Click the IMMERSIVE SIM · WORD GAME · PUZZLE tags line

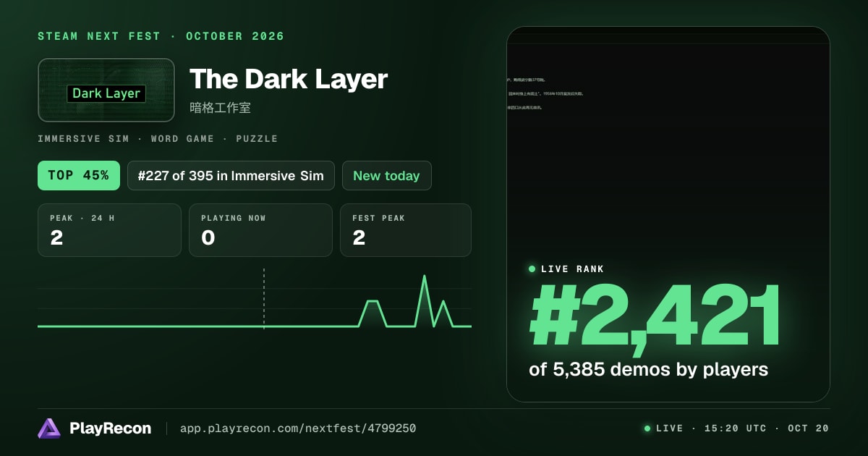coord(158,138)
